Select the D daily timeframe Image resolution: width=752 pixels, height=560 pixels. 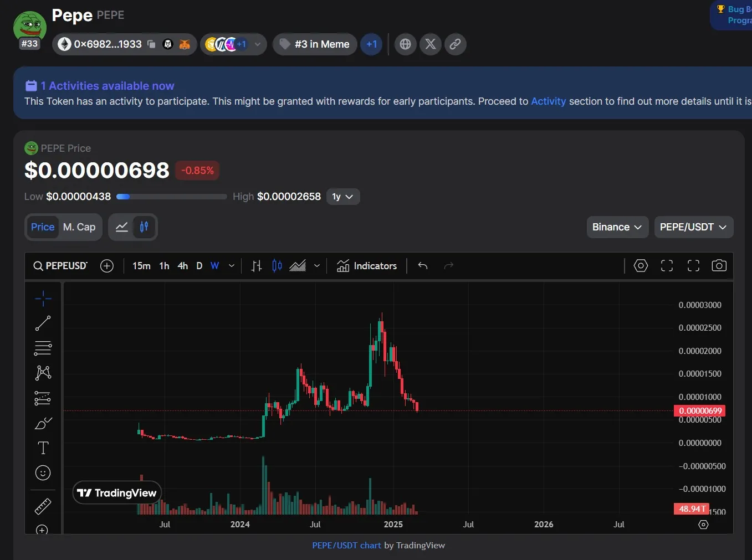click(x=199, y=266)
